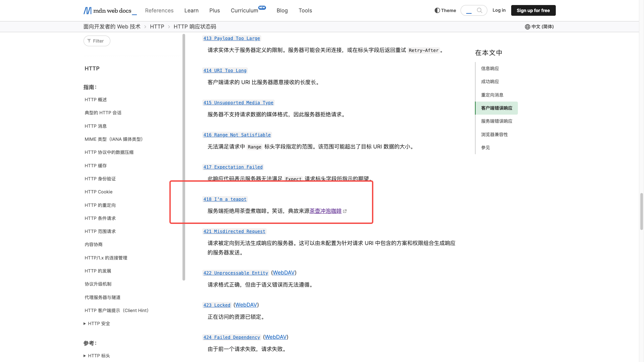
Task: Open the Curriculum page
Action: [245, 10]
